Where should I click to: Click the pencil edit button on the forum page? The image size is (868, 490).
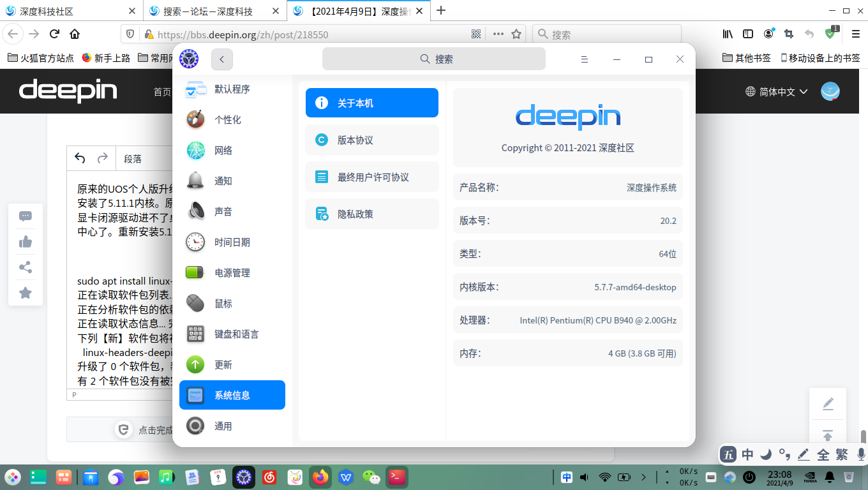pos(828,404)
